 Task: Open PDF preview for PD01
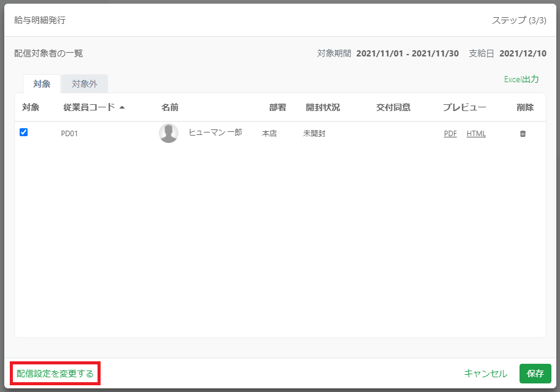coord(450,134)
